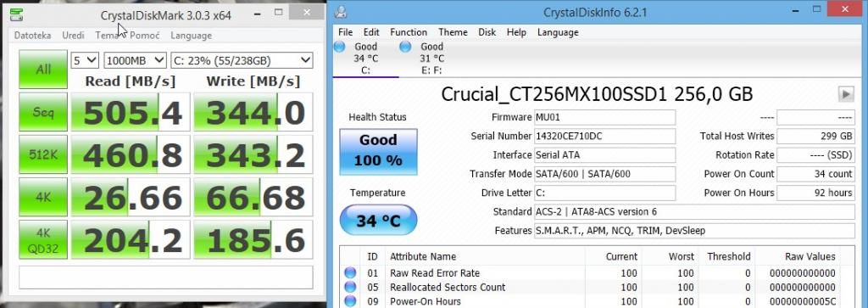
Task: Open Theme menu in CrystalDiskInfo
Action: [x=453, y=32]
